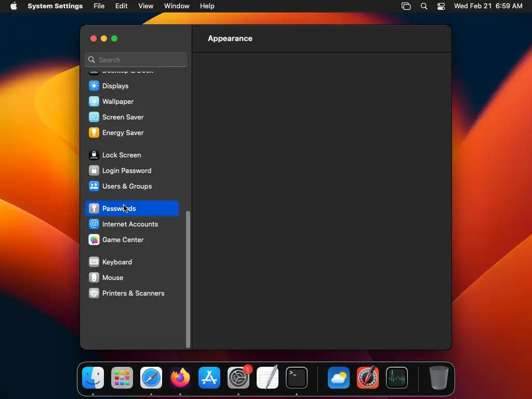Select the Lock Screen text in sidebar
Screen dimensions: 532x399
pyautogui.click(x=122, y=155)
